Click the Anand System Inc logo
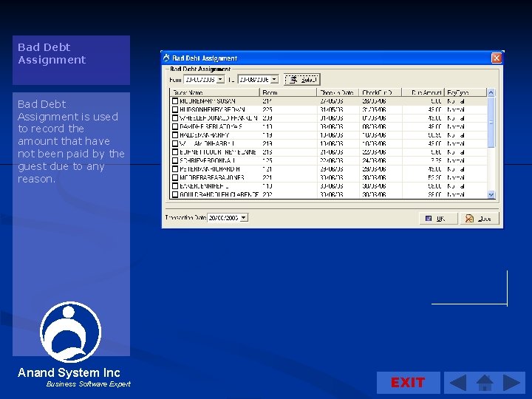Image resolution: width=532 pixels, height=399 pixels. click(71, 332)
